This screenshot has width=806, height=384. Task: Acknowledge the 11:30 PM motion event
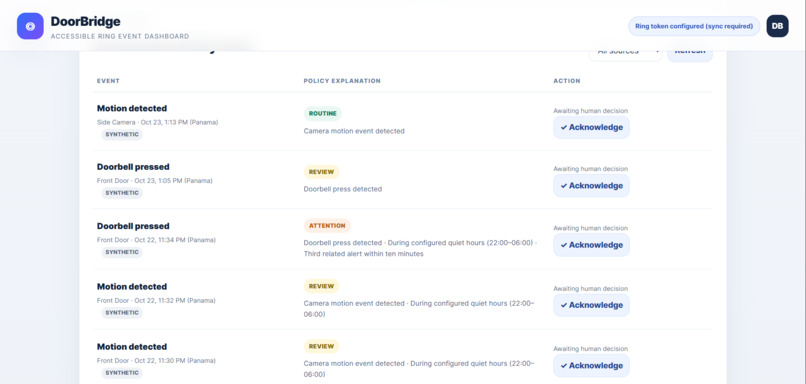(591, 365)
